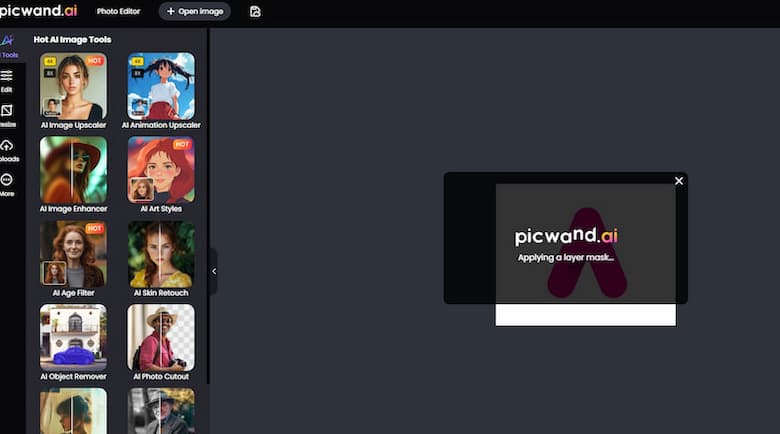780x434 pixels.
Task: Open the AI Tools sidebar tab
Action: tap(8, 46)
